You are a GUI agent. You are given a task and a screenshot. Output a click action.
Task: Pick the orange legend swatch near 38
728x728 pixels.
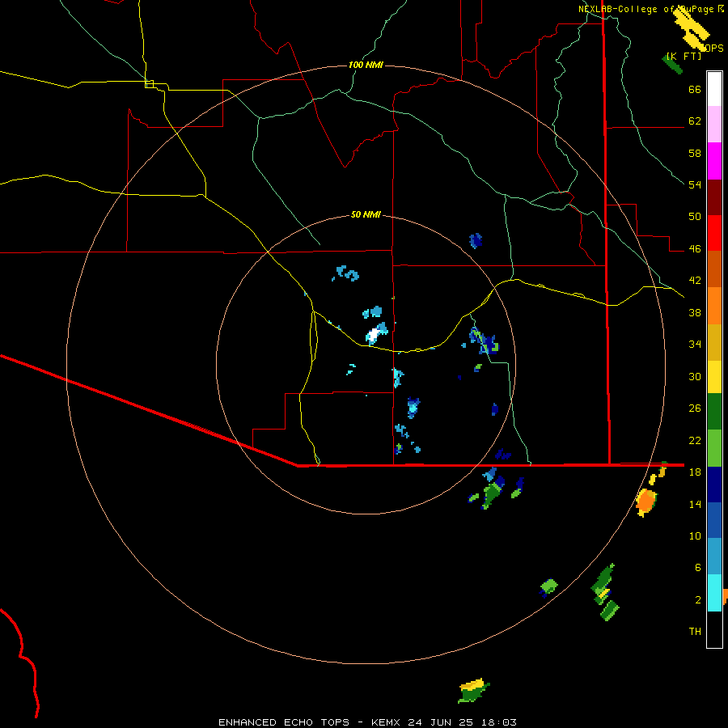tap(714, 306)
